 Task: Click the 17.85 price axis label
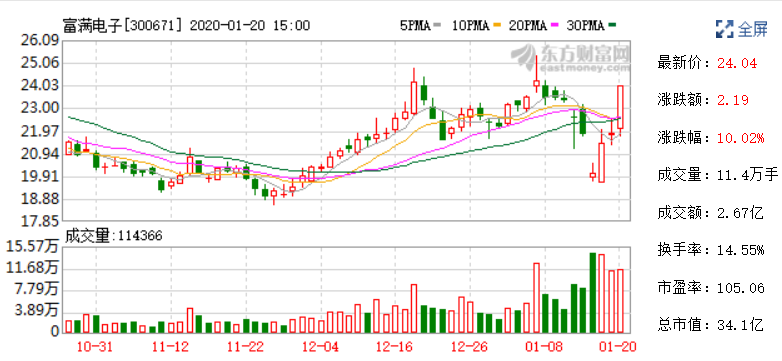pyautogui.click(x=40, y=222)
